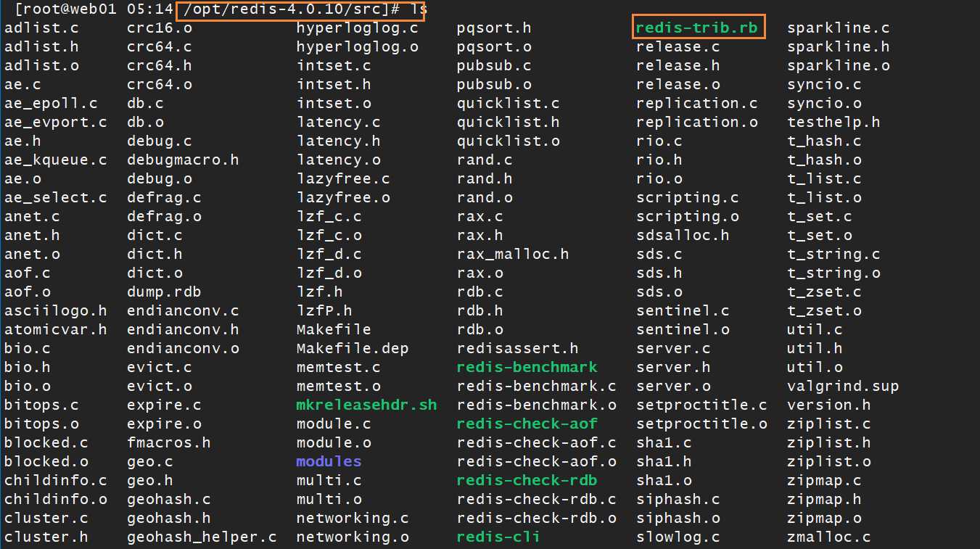This screenshot has width=980, height=549.
Task: Select valgrind.sup file name
Action: coord(843,386)
